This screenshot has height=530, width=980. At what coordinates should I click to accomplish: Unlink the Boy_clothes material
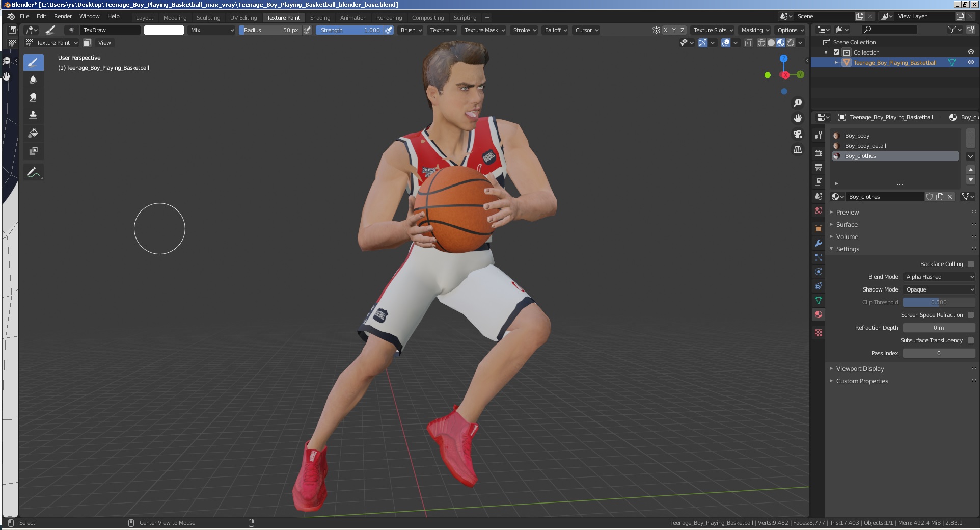click(950, 197)
